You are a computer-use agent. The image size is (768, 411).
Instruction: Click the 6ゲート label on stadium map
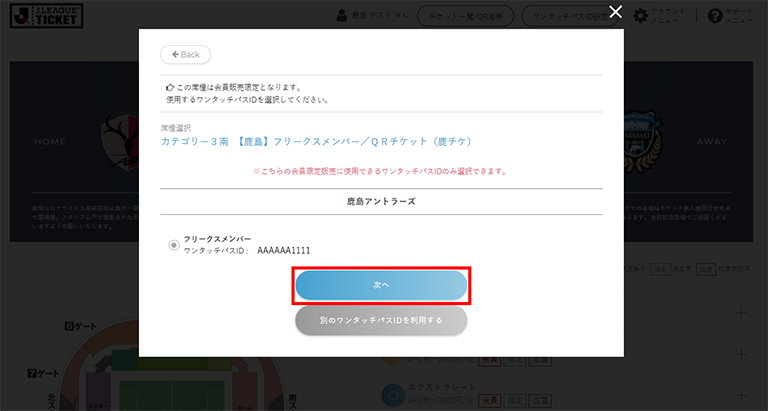click(81, 326)
